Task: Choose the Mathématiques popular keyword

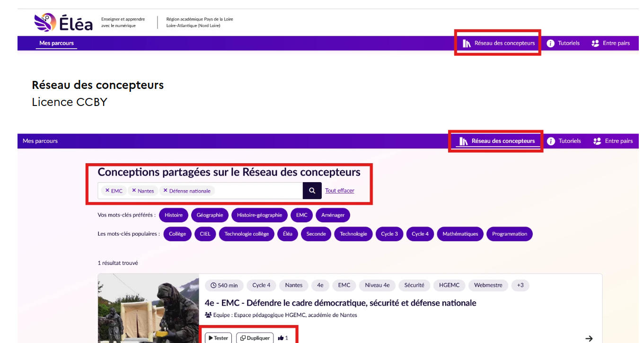Action: pyautogui.click(x=460, y=234)
